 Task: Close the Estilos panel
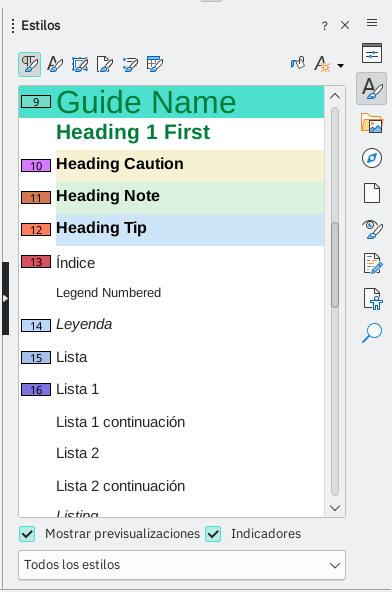coord(345,25)
